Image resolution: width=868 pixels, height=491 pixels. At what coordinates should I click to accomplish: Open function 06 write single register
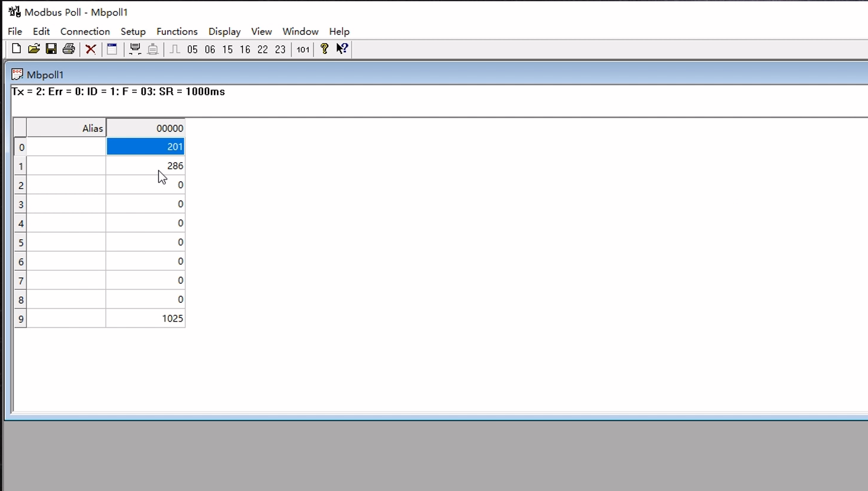(x=210, y=50)
